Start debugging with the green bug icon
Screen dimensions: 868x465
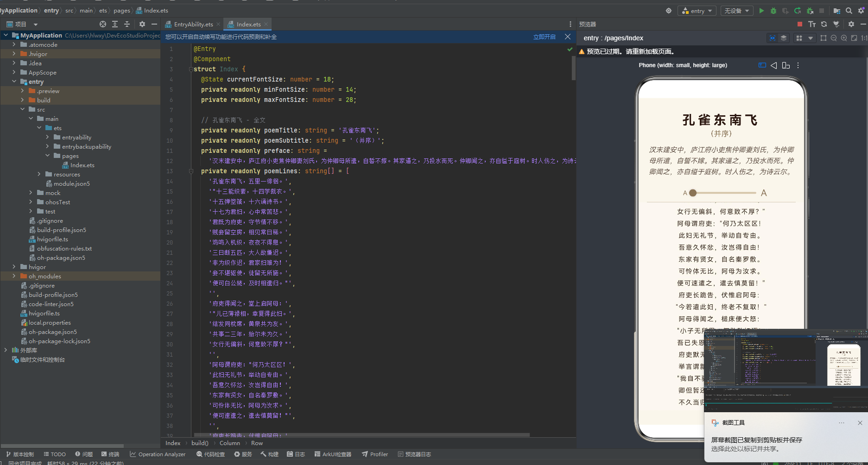(x=773, y=11)
